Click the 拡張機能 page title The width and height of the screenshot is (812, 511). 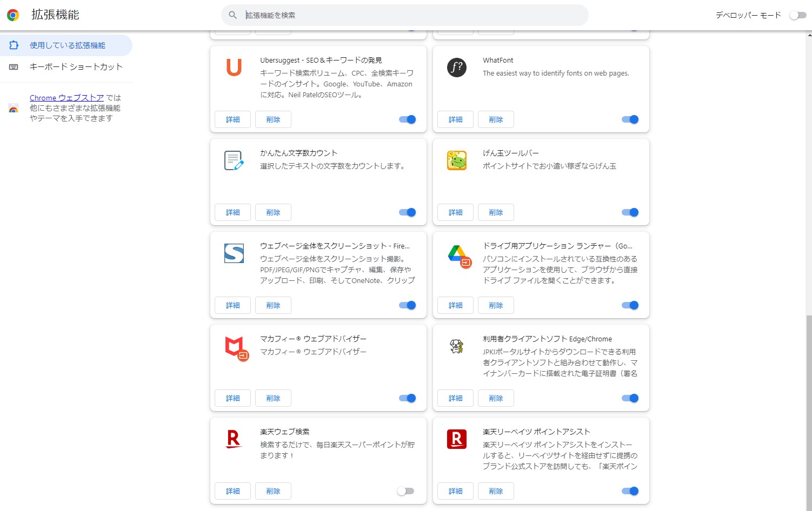55,15
